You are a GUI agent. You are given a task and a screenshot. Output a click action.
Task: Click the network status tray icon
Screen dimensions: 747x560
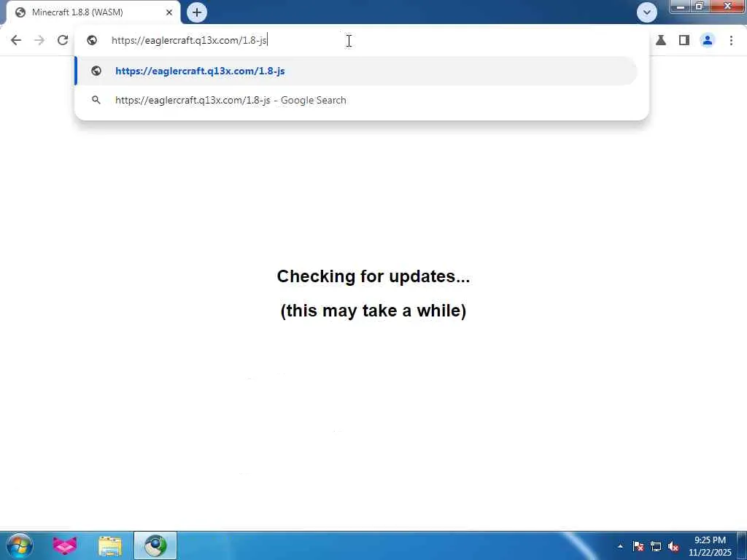click(x=656, y=546)
